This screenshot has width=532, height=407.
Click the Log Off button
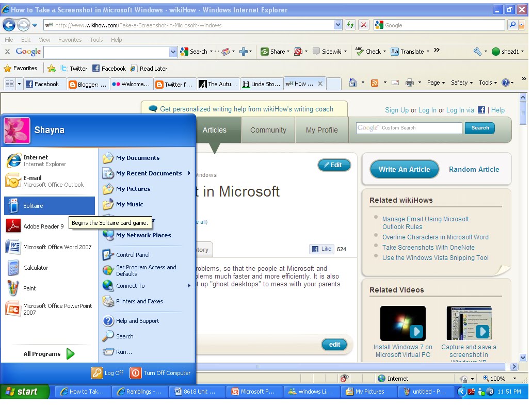107,373
